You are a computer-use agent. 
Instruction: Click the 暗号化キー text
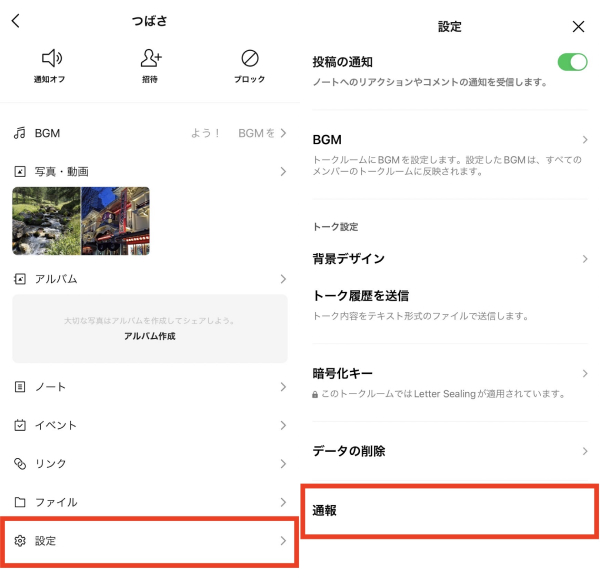click(x=342, y=373)
